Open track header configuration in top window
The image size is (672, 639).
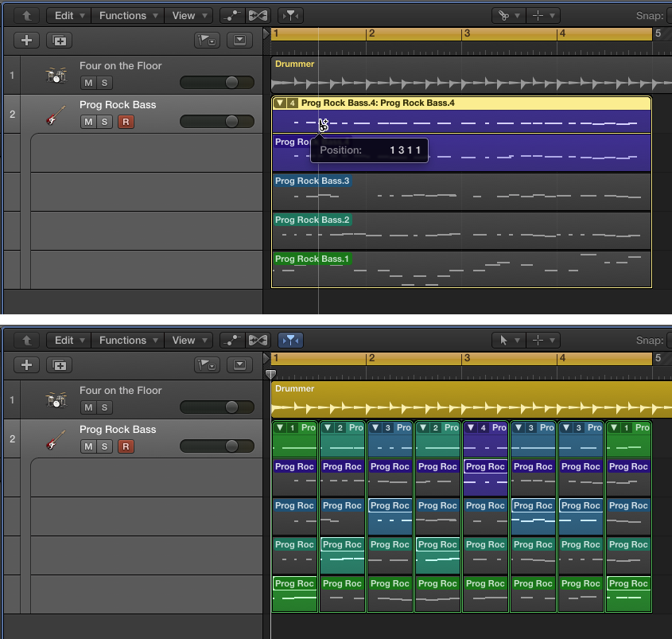[207, 41]
